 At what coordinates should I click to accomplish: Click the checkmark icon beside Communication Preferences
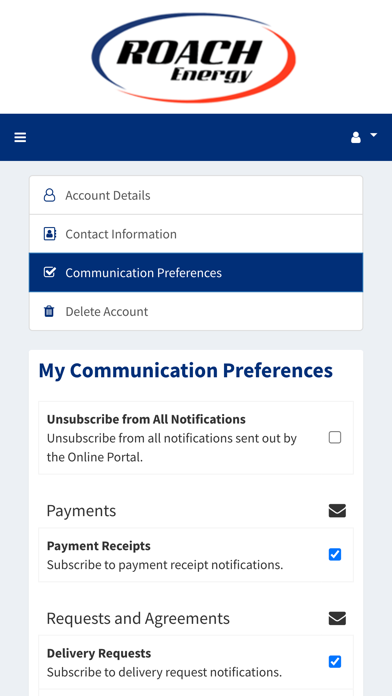tap(50, 272)
